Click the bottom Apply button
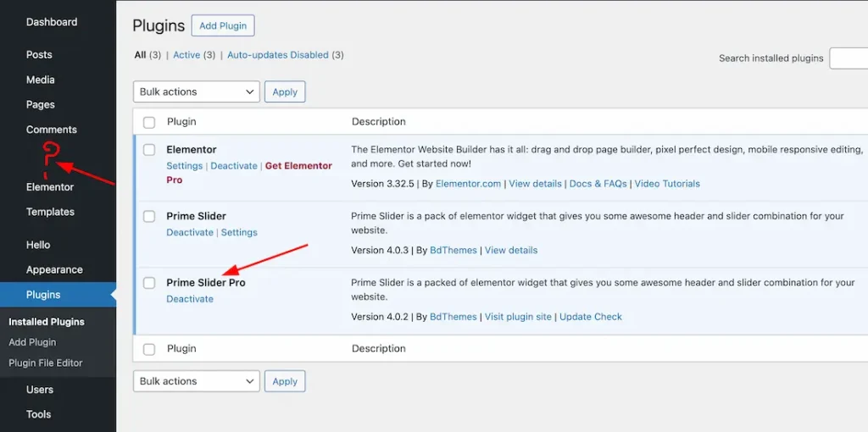 285,381
